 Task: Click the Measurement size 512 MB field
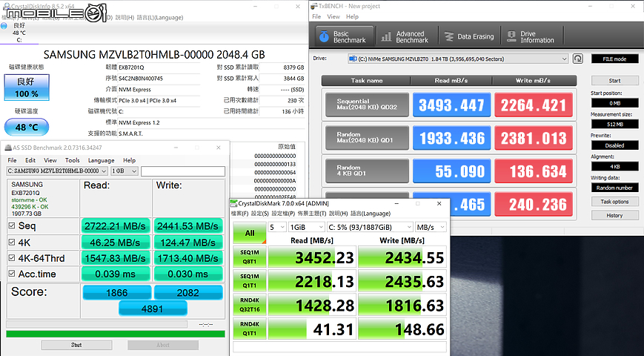[615, 124]
